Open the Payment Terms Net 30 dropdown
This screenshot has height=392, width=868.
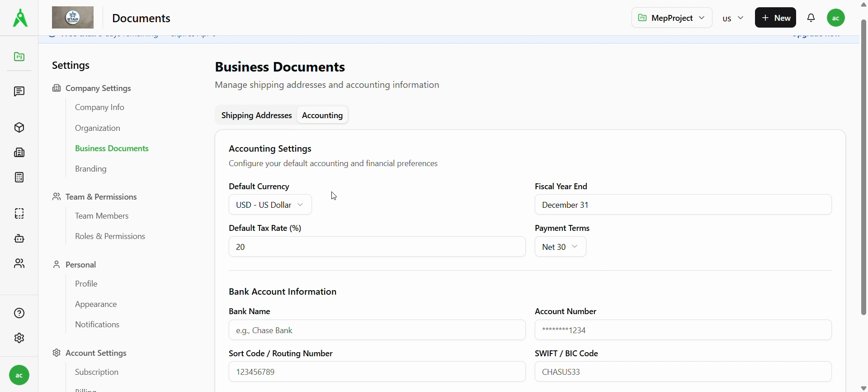(x=560, y=247)
